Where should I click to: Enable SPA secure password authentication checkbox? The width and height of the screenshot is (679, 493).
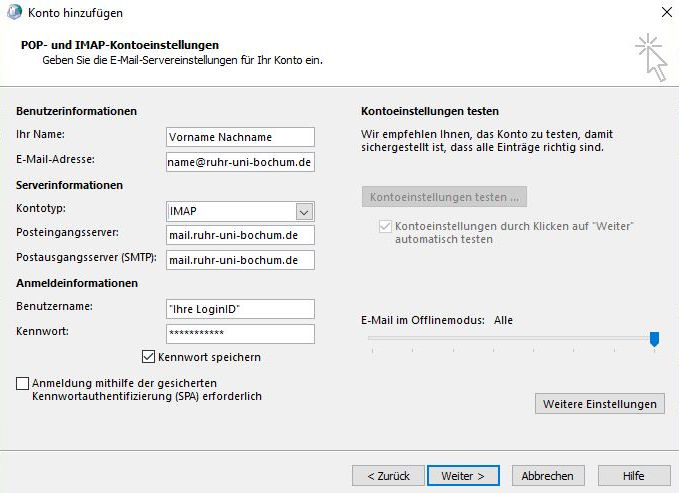(x=23, y=383)
